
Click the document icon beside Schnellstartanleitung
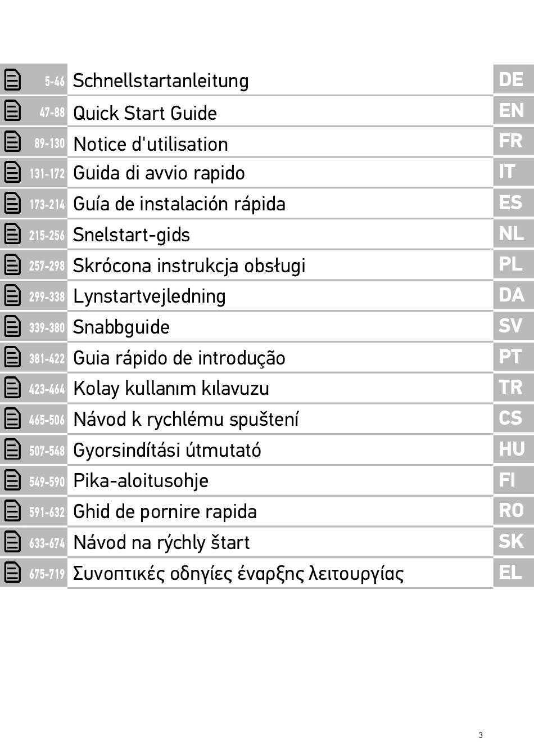[12, 80]
